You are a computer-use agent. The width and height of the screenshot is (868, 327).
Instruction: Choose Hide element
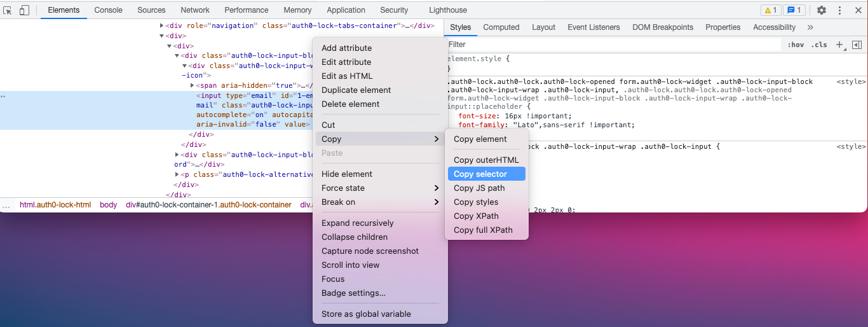pos(380,174)
